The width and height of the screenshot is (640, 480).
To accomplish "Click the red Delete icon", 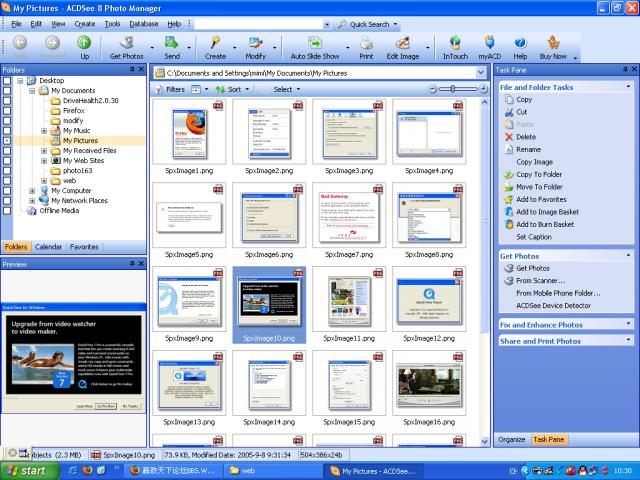I will [509, 137].
